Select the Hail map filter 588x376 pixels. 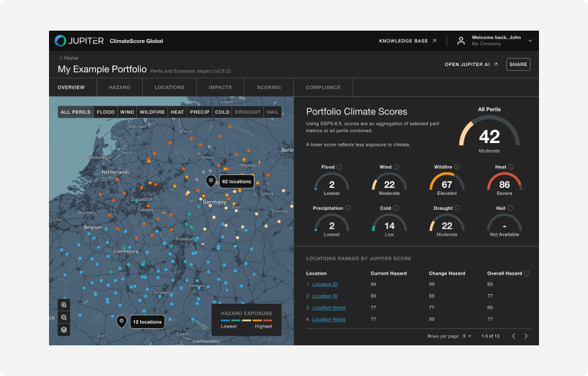pos(273,112)
